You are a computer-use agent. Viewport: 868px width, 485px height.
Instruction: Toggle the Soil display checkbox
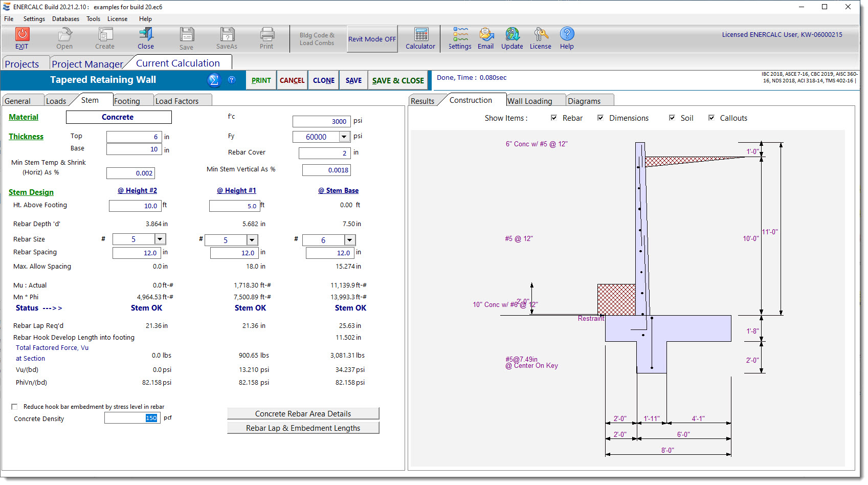[x=672, y=118]
